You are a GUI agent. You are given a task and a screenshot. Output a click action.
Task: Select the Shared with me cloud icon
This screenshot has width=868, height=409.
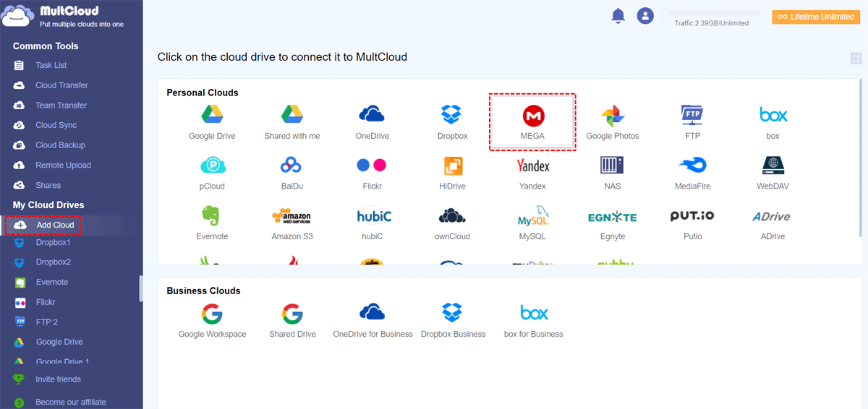[x=292, y=121]
